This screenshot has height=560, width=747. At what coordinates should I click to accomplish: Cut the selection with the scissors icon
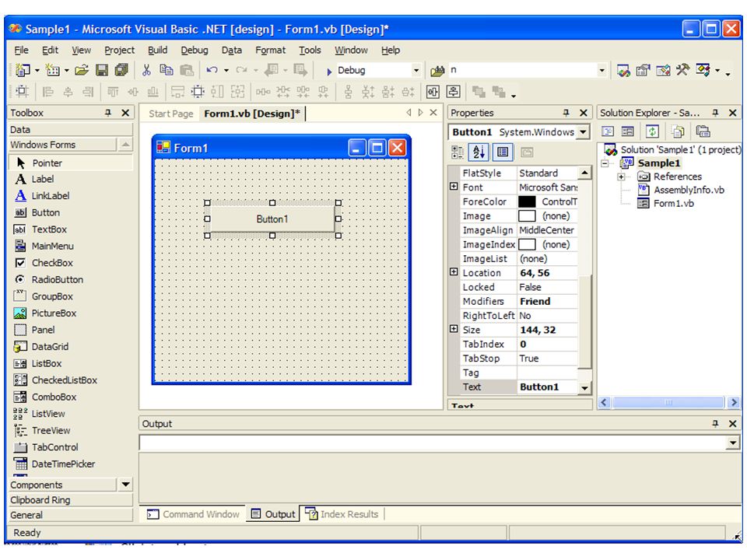tap(146, 71)
